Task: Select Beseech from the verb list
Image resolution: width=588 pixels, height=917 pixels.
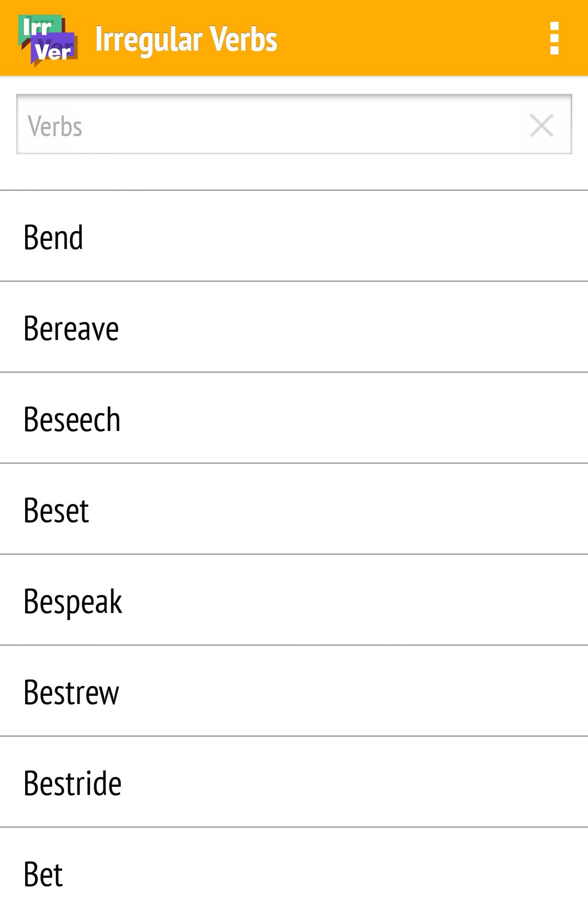Action: click(x=294, y=419)
